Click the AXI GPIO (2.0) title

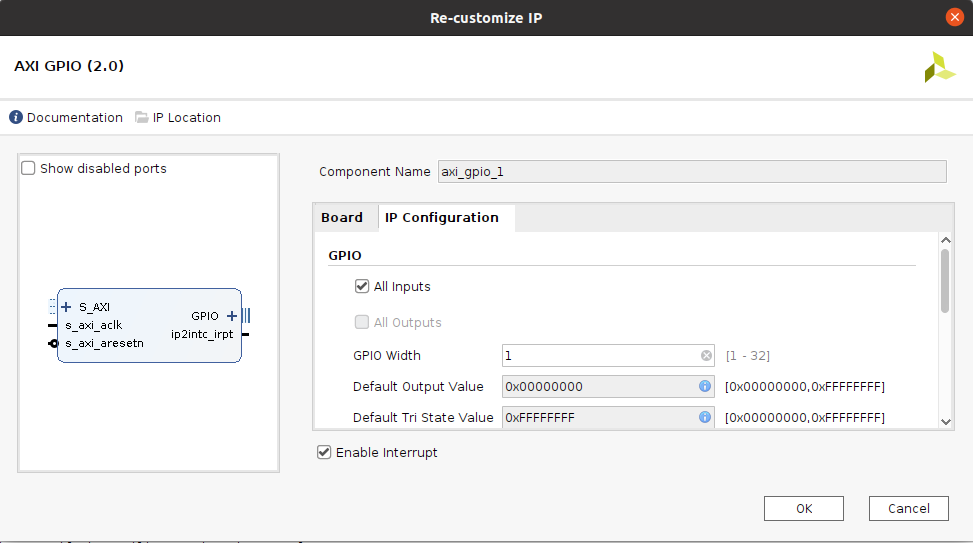[69, 66]
